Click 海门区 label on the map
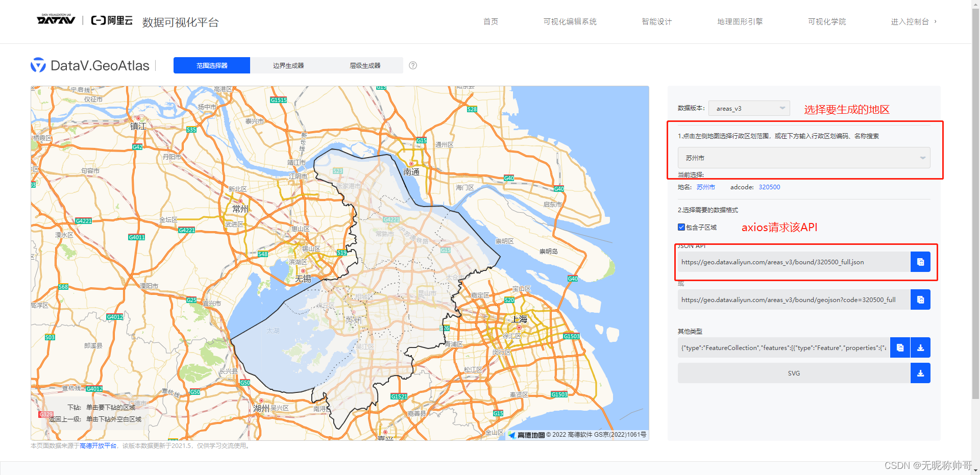The image size is (980, 475). tap(464, 187)
